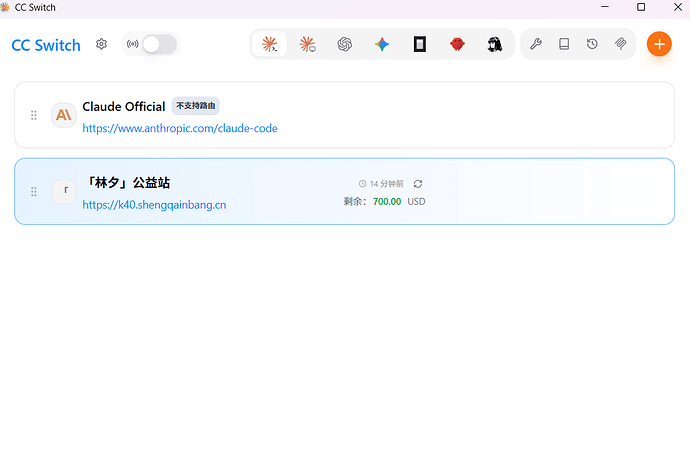Image resolution: width=690 pixels, height=475 pixels.
Task: Switch to the OpenAI Codex app tab
Action: click(345, 44)
